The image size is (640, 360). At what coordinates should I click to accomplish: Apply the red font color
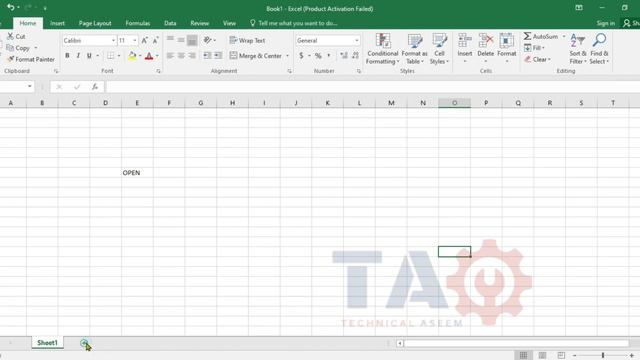click(x=149, y=56)
